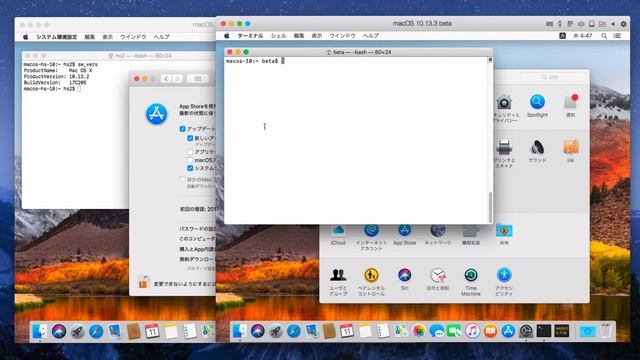Click the search field in right System Preferences

[x=553, y=77]
